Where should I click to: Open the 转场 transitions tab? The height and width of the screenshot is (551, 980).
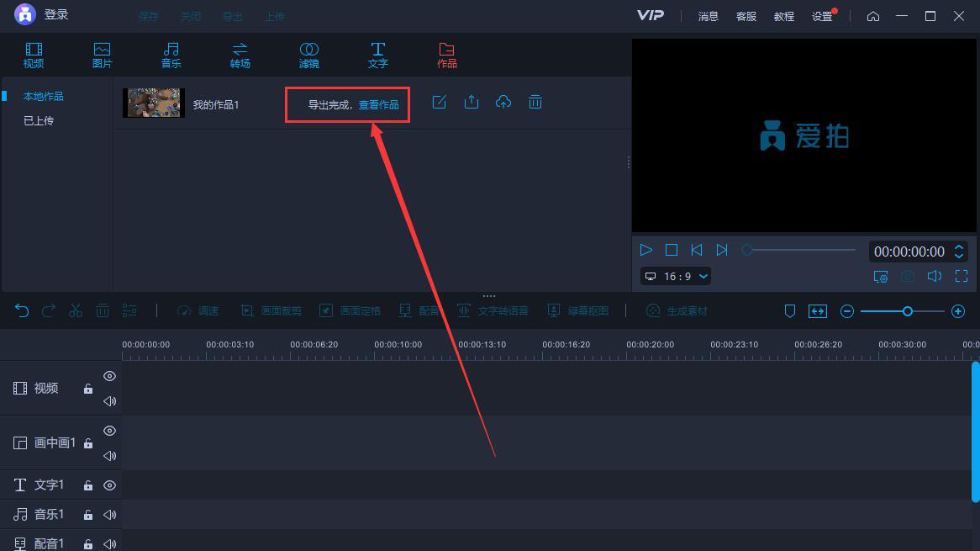(240, 55)
